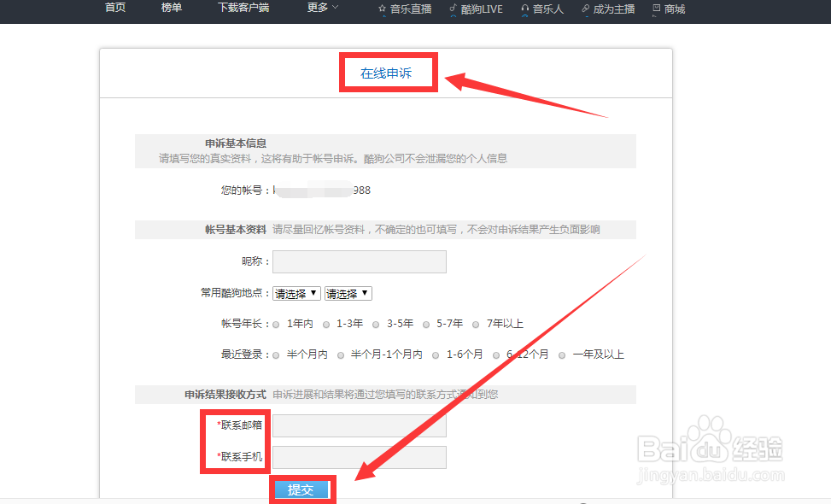Click the headphone icon beside 音乐人
The height and width of the screenshot is (504, 831).
click(524, 9)
